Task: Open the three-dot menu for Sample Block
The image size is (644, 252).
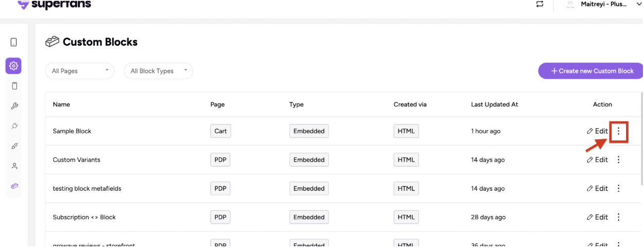Action: [619, 131]
